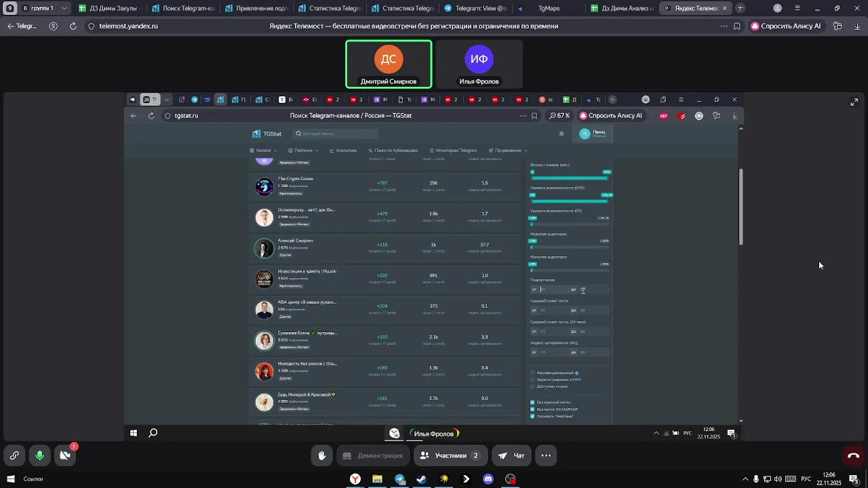Image resolution: width=868 pixels, height=488 pixels.
Task: Expand the Продвижение menu
Action: click(x=507, y=150)
